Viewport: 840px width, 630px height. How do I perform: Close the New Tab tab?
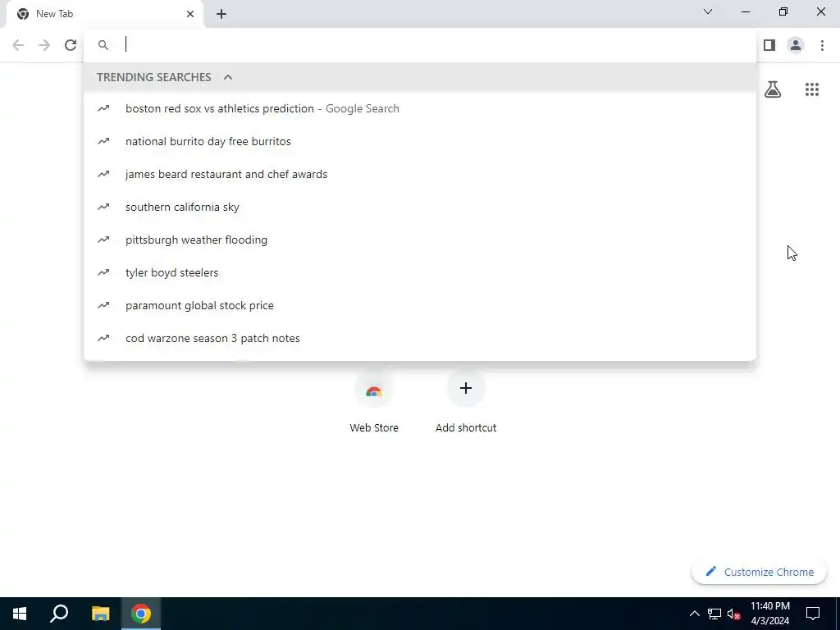(190, 14)
